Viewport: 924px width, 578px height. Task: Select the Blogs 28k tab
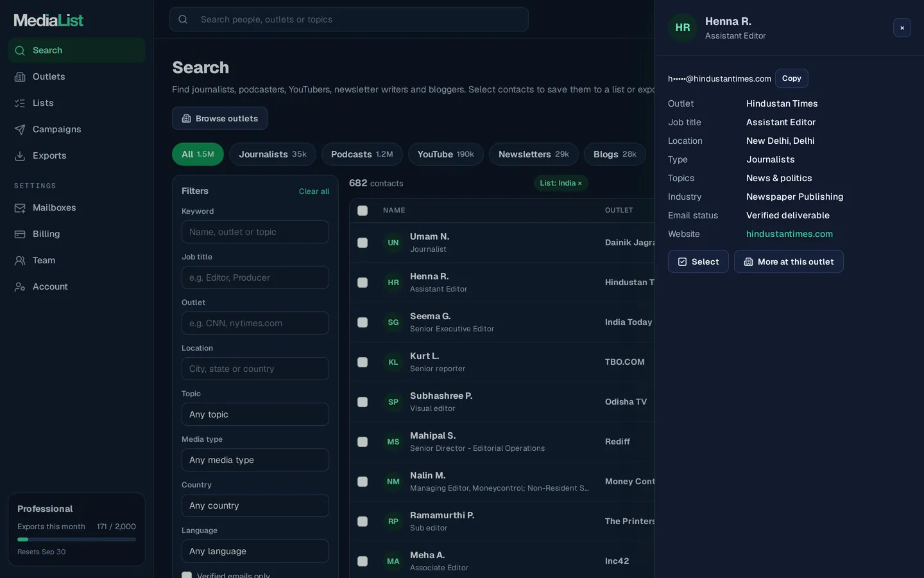coord(615,154)
